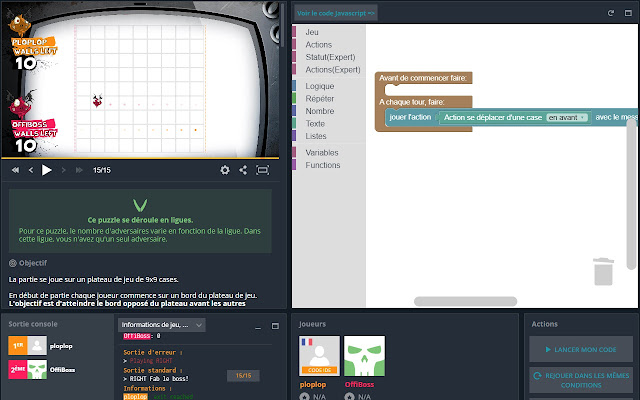This screenshot has width=640, height=400.
Task: Click the trash can in workspace
Action: pyautogui.click(x=603, y=271)
